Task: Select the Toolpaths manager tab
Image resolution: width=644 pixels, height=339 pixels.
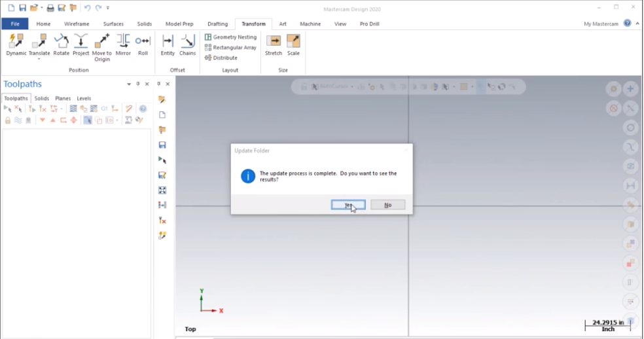Action: click(16, 98)
